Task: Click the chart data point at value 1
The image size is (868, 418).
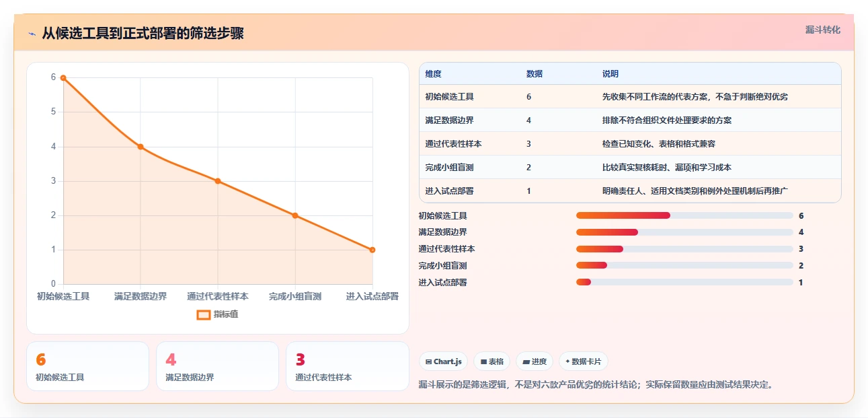Action: (372, 250)
